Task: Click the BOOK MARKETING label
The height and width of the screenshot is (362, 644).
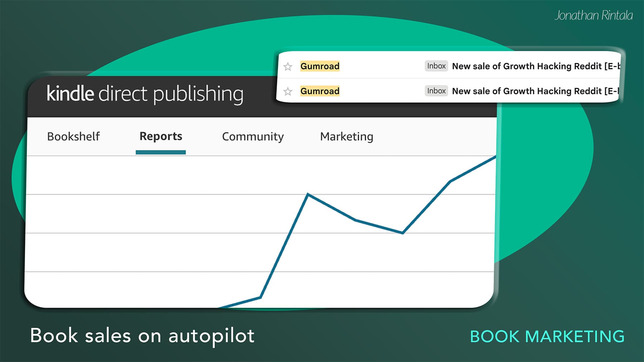Action: point(547,337)
